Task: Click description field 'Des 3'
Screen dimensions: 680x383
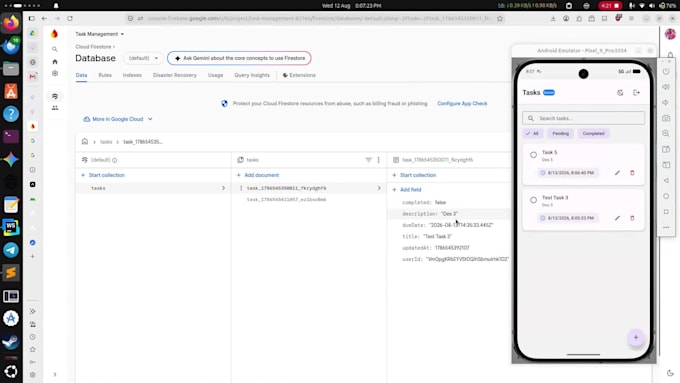Action: click(x=449, y=213)
